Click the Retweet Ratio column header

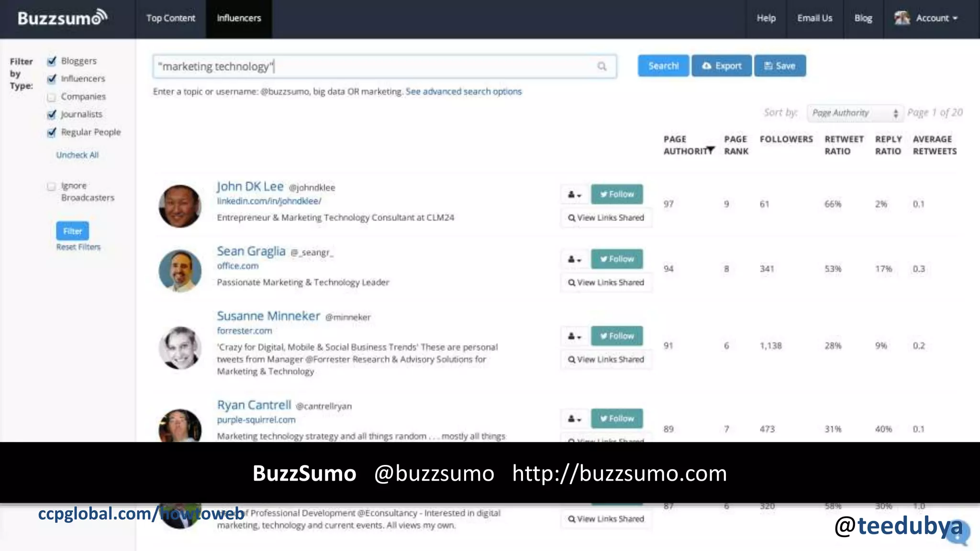(844, 145)
